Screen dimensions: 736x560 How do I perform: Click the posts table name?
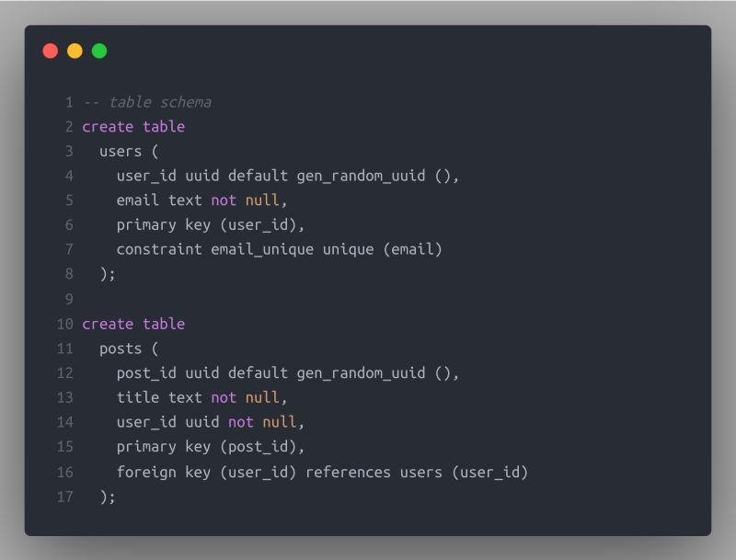point(121,349)
